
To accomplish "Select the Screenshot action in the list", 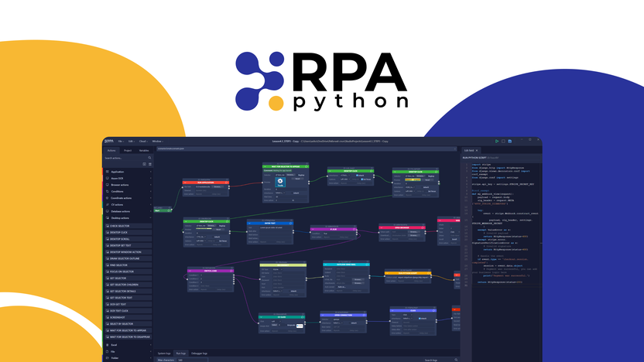I will click(x=118, y=316).
